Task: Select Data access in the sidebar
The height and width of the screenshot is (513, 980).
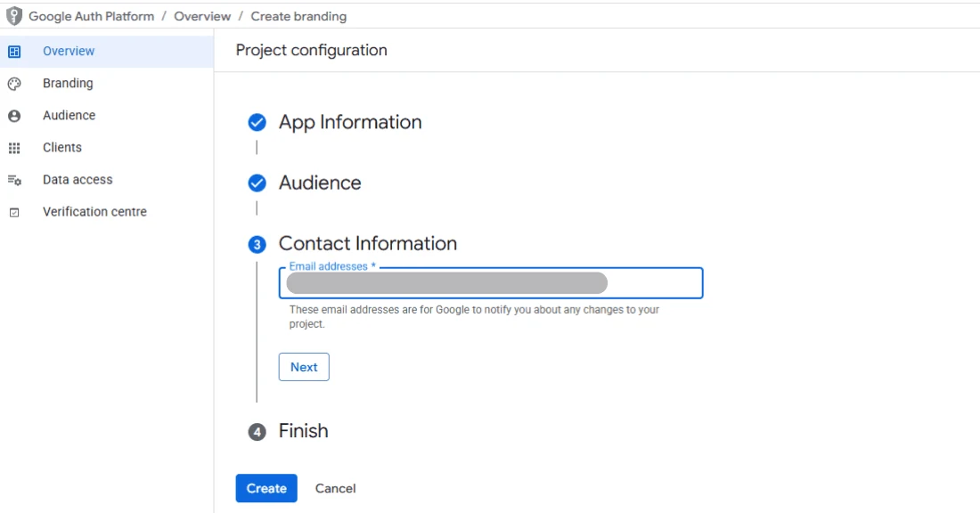Action: 107,180
